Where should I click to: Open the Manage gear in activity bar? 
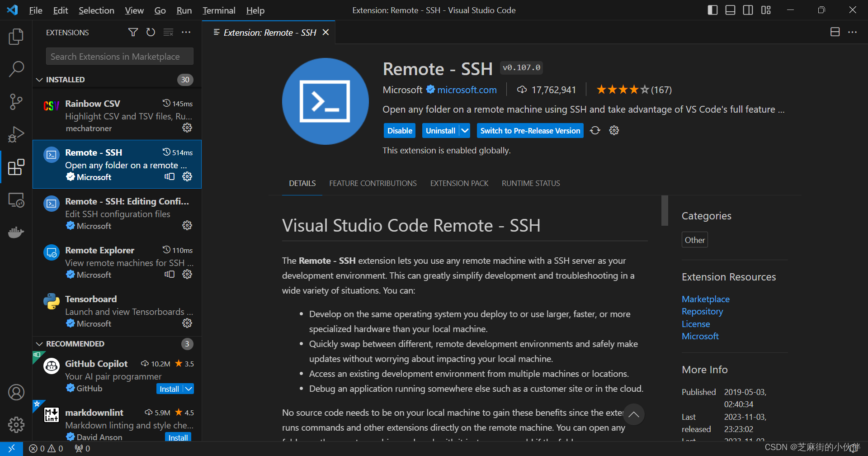pos(16,424)
